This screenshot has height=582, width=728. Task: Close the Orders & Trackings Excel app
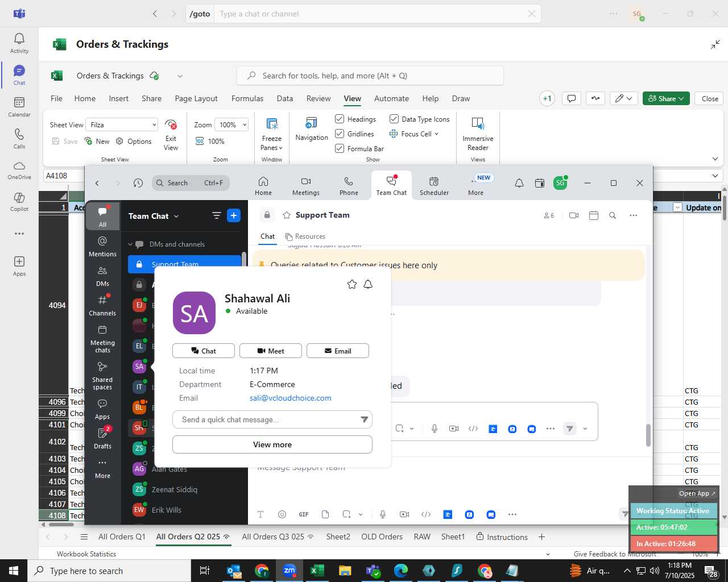710,98
